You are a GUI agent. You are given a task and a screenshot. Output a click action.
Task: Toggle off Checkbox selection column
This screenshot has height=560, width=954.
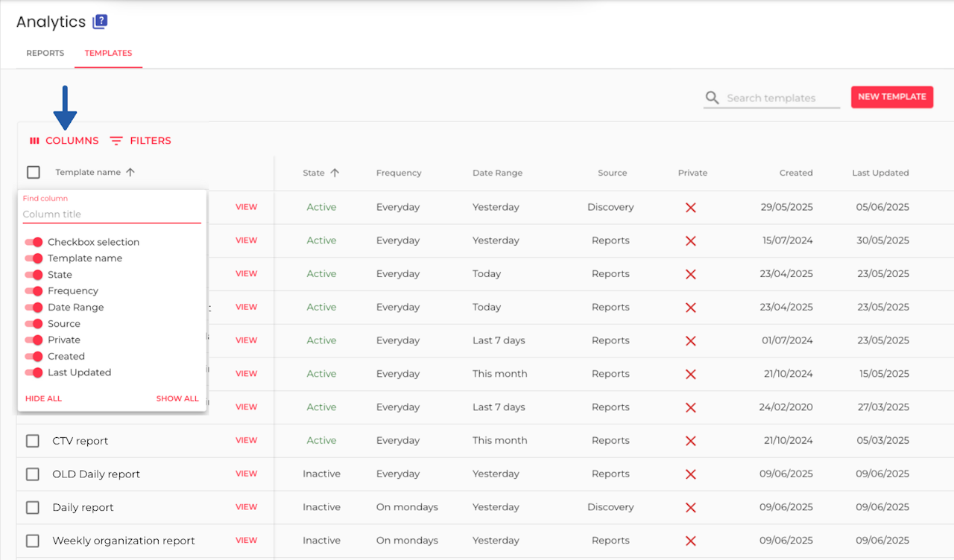tap(34, 242)
